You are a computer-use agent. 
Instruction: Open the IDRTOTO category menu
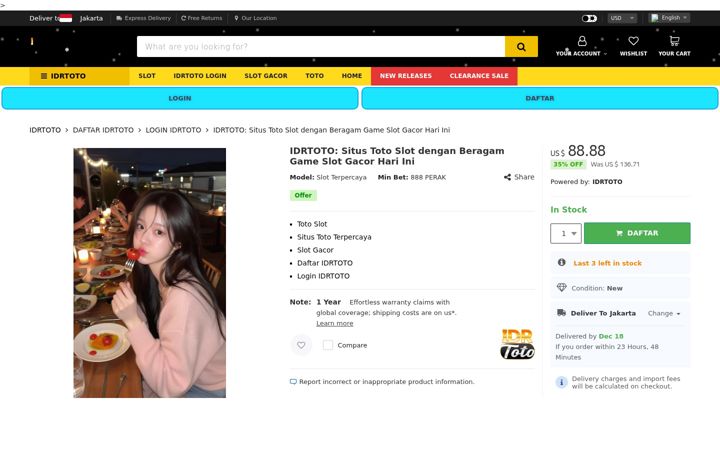pos(79,76)
